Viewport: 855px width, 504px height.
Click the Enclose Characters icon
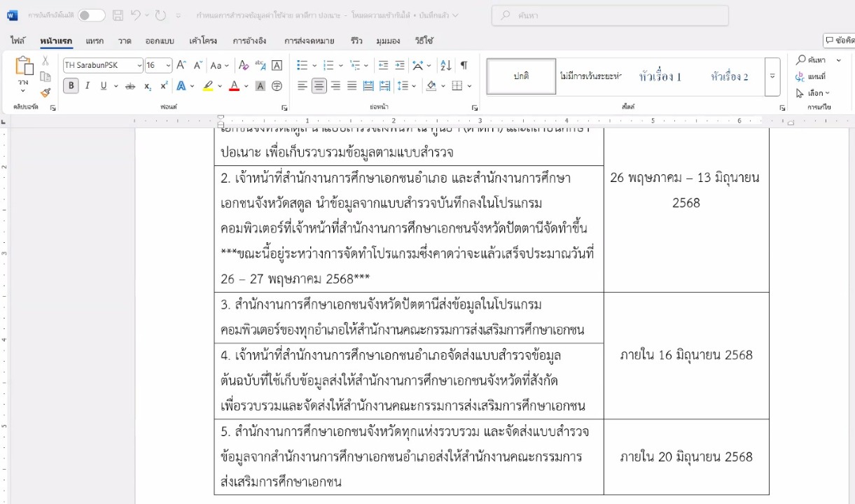pos(277,86)
